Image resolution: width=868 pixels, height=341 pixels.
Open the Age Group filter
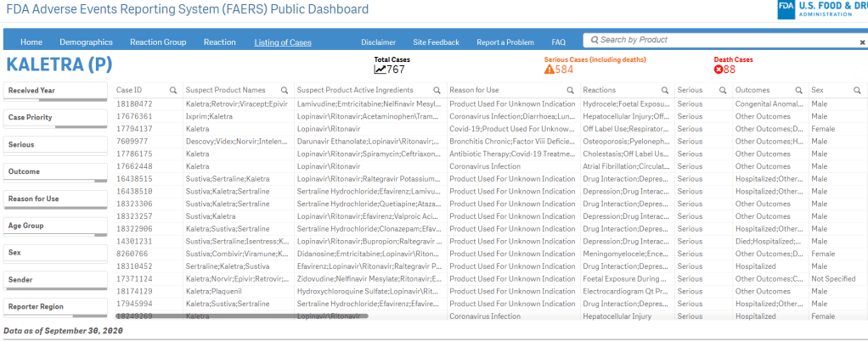click(x=55, y=226)
